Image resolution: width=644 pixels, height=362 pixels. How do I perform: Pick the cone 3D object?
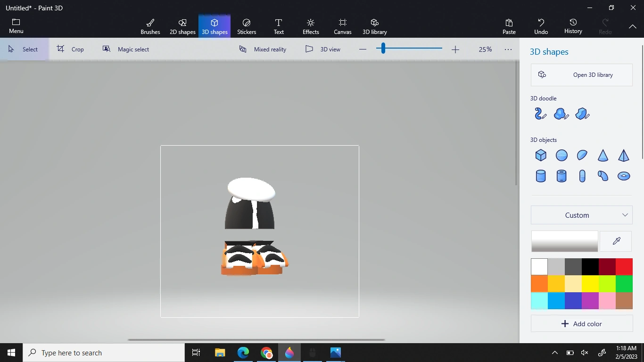pos(603,155)
